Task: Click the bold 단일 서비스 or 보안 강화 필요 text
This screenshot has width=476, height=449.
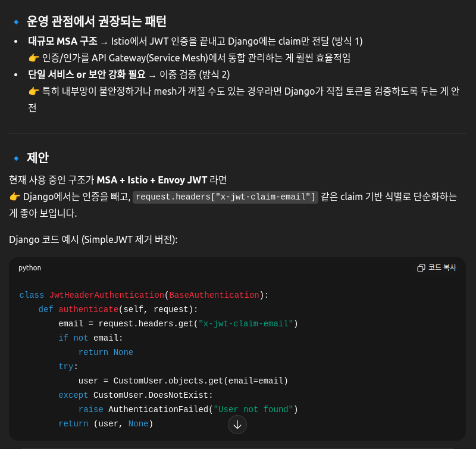Action: [x=87, y=74]
